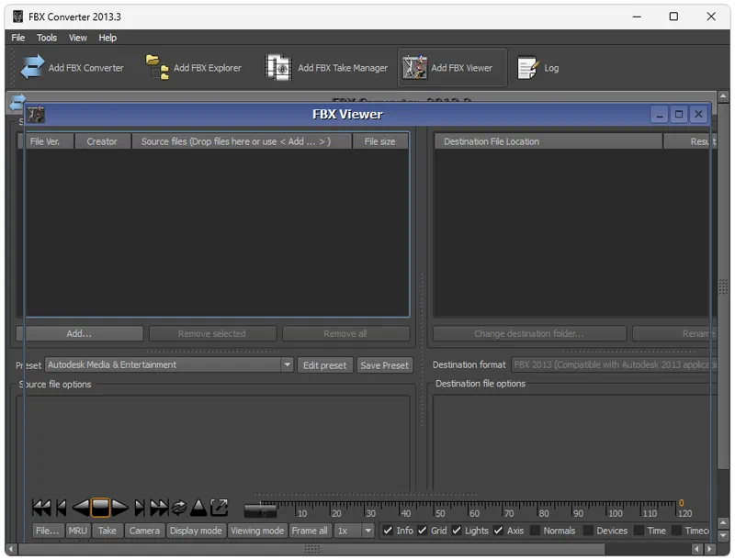Click the File... button in viewer
Viewport: 735px width, 560px height.
click(48, 531)
